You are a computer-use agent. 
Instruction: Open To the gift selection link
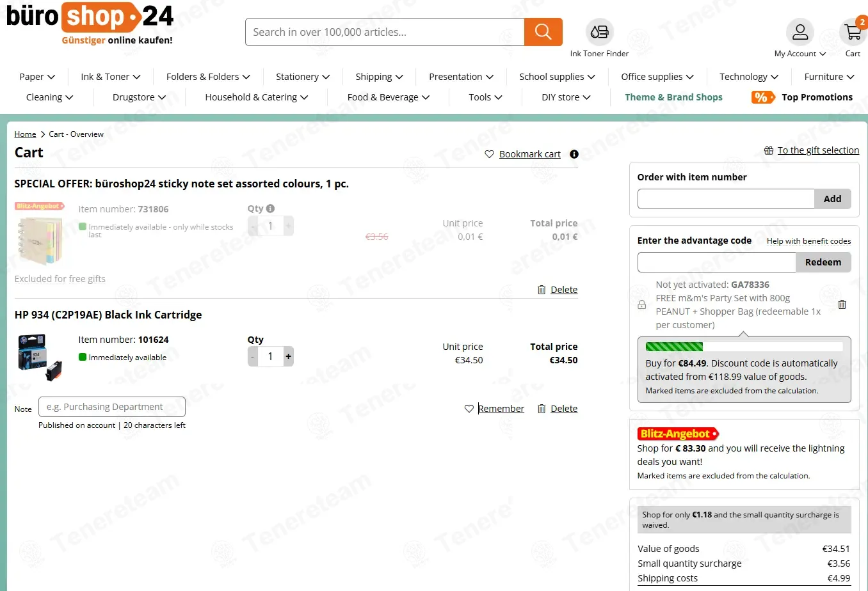(818, 150)
